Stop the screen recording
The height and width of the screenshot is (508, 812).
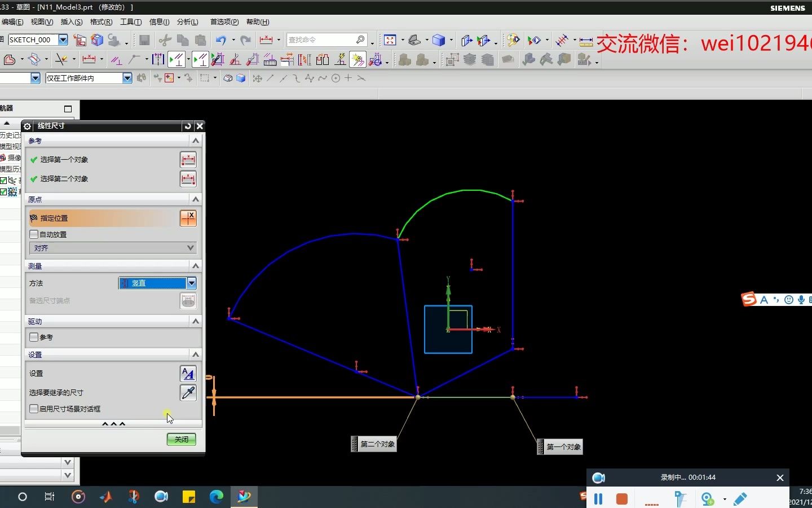pyautogui.click(x=621, y=499)
